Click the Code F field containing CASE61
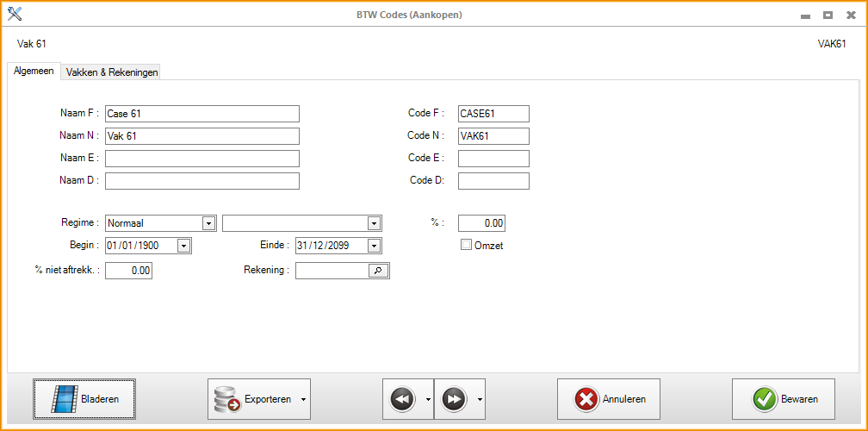 pos(493,114)
